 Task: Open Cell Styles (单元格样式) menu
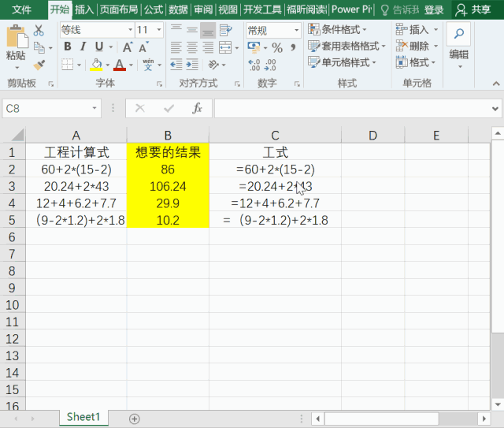[342, 62]
